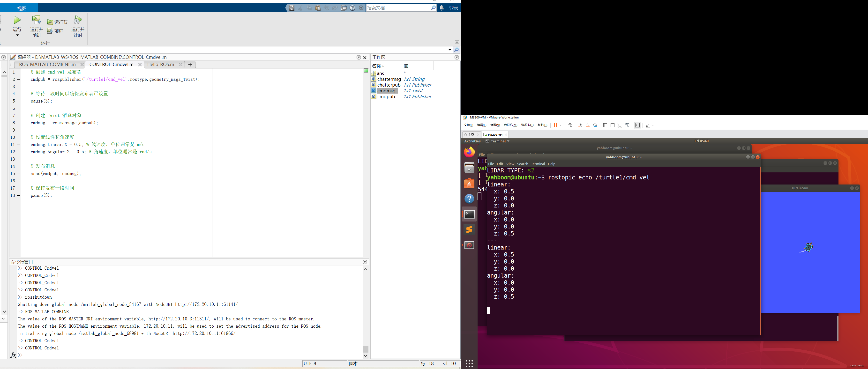Viewport: 868px width, 369px height.
Task: Click VMware pause virtual machine icon
Action: click(x=555, y=125)
